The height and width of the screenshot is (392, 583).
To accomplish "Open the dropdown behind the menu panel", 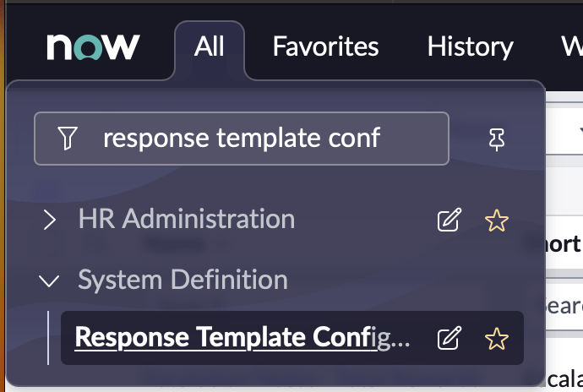I will (568, 133).
